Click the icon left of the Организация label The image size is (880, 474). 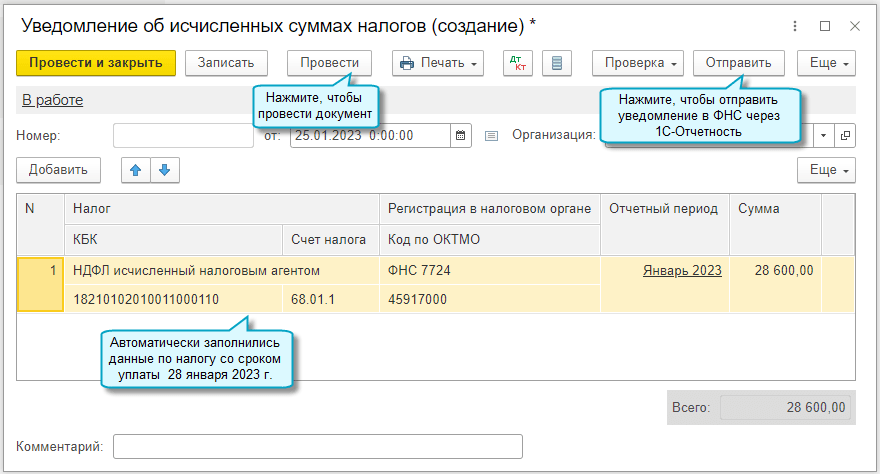[x=491, y=136]
